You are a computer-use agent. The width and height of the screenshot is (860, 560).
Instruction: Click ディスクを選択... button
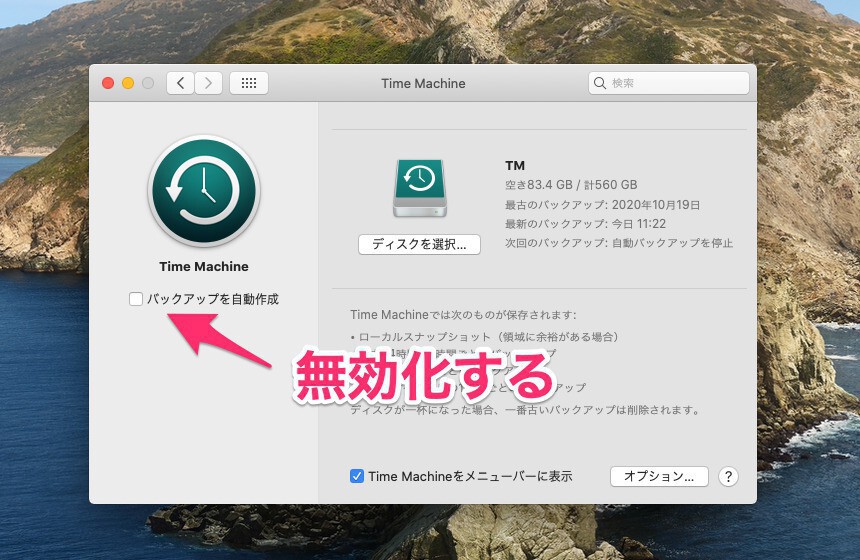(420, 245)
